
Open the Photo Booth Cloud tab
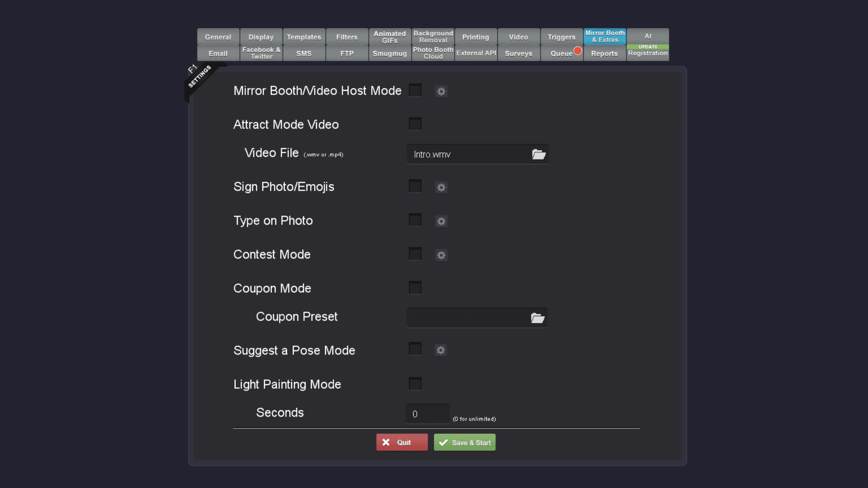pos(433,53)
